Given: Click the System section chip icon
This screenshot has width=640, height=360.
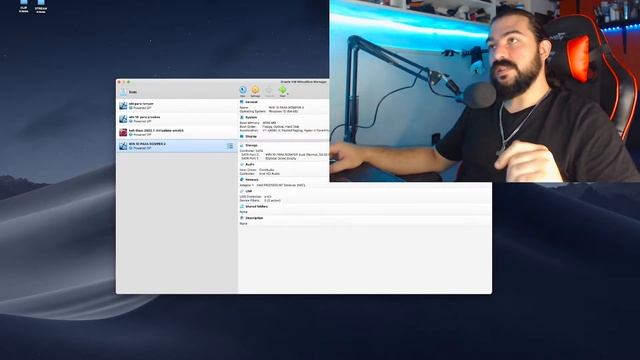Looking at the screenshot, I should pyautogui.click(x=242, y=118).
